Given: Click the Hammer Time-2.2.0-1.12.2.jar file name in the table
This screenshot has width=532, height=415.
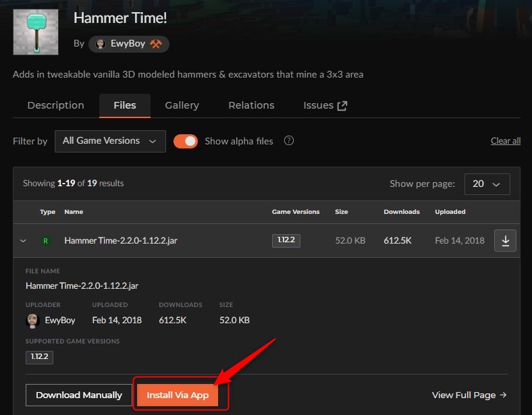Looking at the screenshot, I should pos(121,241).
